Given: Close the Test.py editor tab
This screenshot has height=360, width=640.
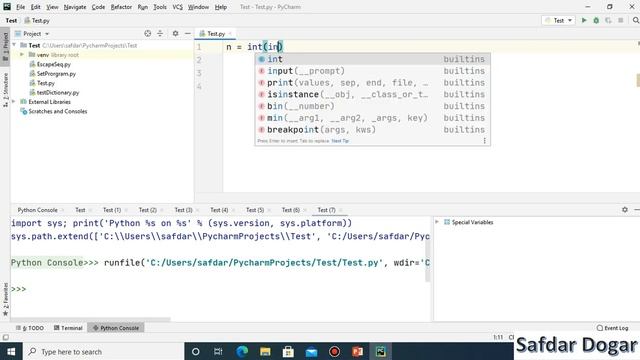Looking at the screenshot, I should coord(230,34).
